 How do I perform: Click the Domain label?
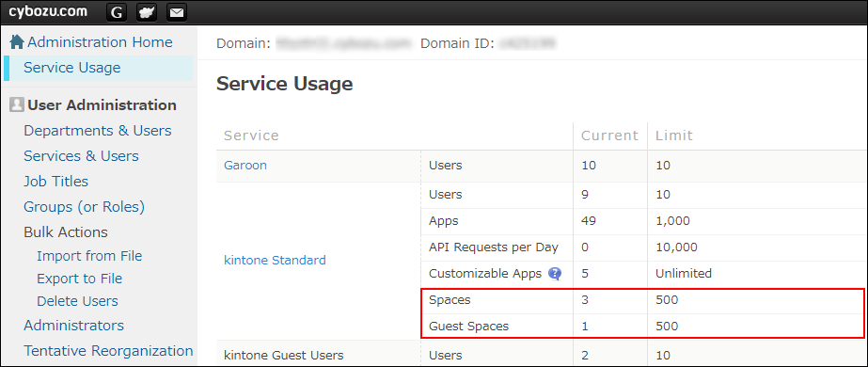[x=243, y=43]
